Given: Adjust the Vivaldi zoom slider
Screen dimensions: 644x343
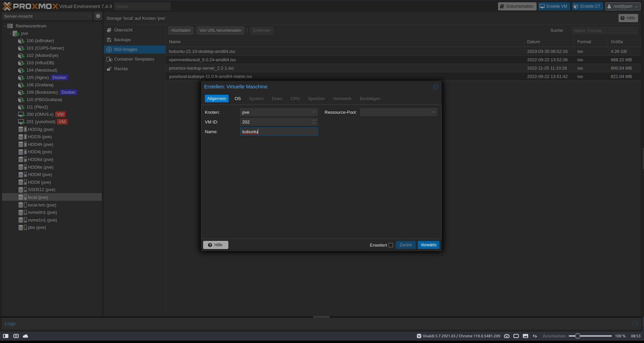Looking at the screenshot, I should (577, 336).
